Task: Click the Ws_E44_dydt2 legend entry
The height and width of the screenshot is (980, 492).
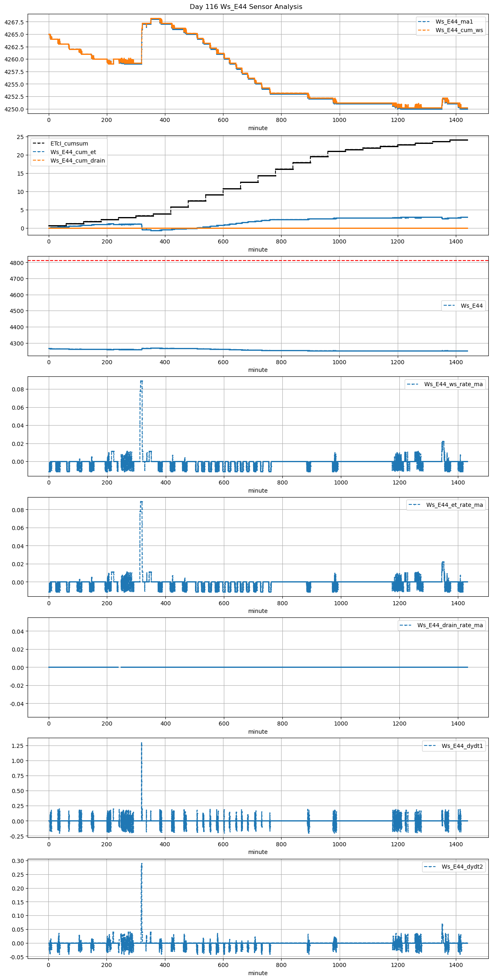Action: coord(462,867)
